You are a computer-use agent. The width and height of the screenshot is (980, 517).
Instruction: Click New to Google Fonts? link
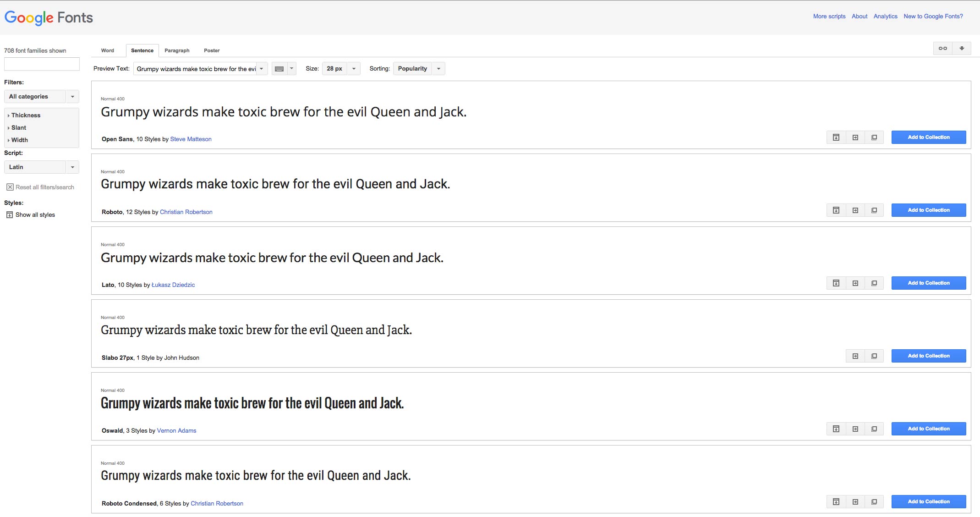point(933,16)
